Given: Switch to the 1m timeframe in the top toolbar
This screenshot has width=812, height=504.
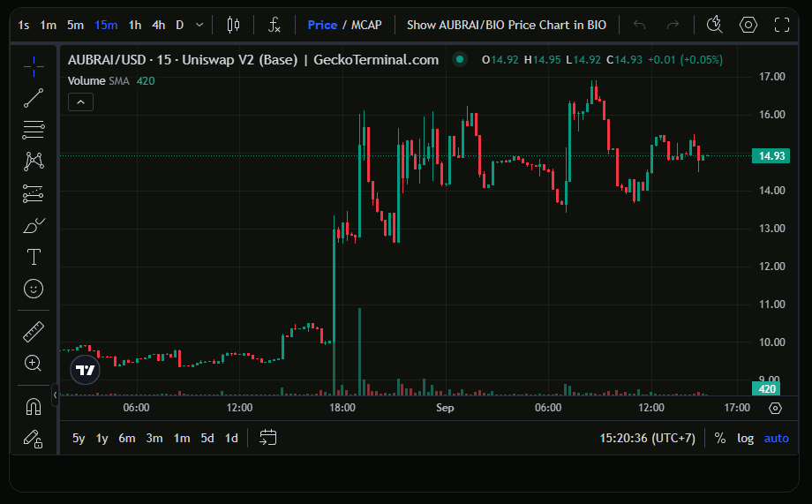Looking at the screenshot, I should click(x=49, y=25).
